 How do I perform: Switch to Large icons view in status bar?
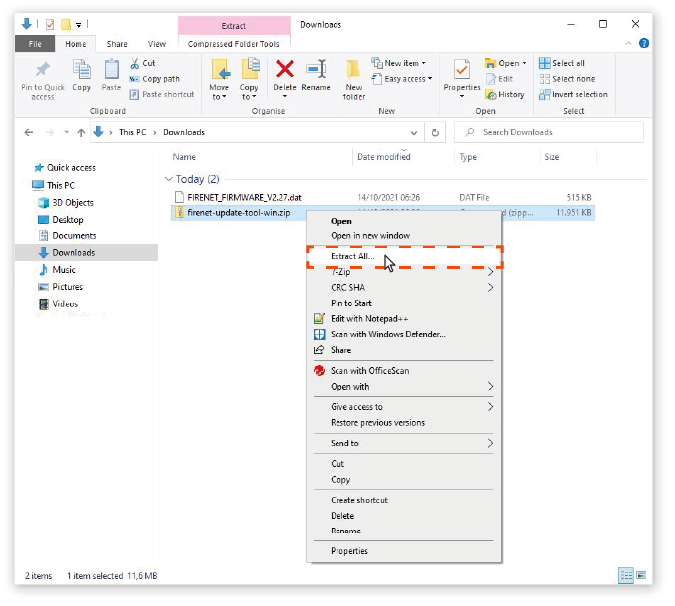pos(641,575)
